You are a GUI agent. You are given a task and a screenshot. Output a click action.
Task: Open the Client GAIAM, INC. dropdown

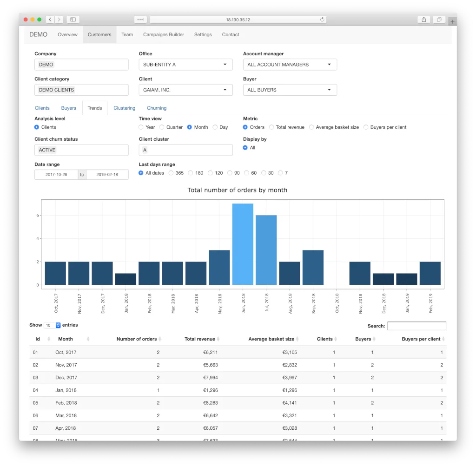coord(186,90)
